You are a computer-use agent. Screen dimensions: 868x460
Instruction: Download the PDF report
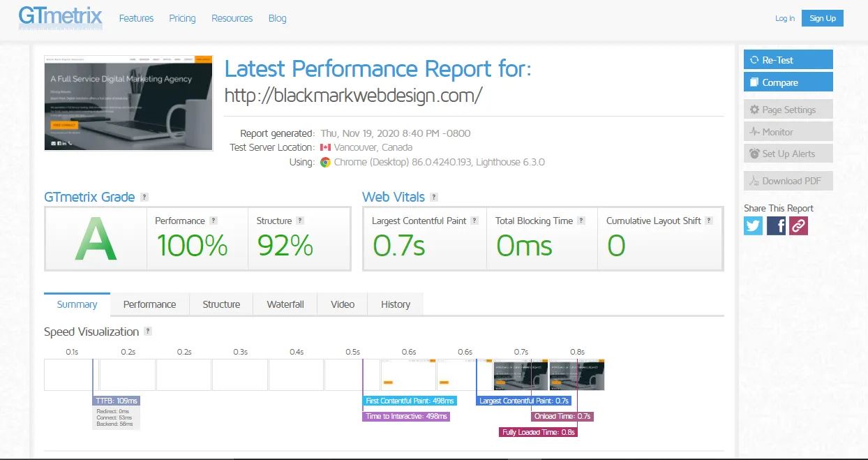click(x=788, y=181)
